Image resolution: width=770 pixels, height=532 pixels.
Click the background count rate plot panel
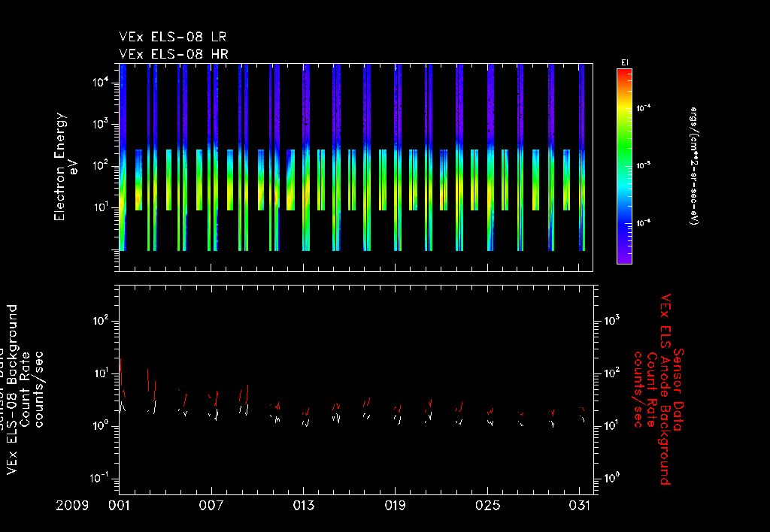pos(356,390)
